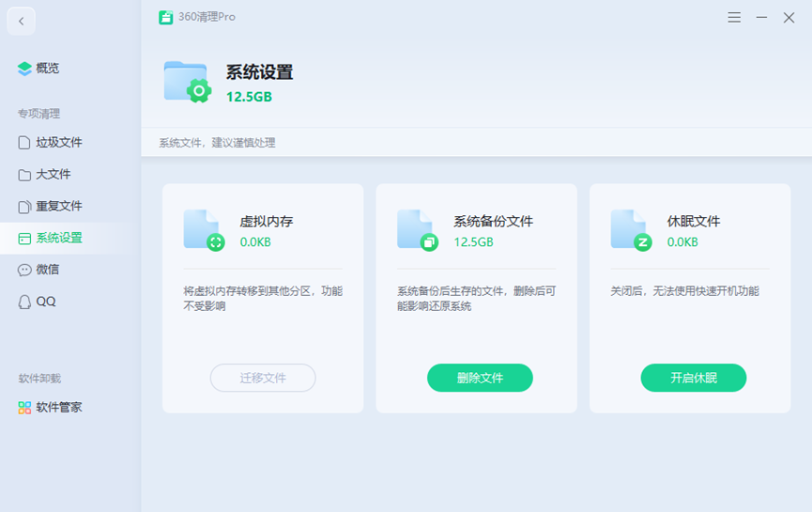Click the 系统备份文件 card title
812x512 pixels.
click(494, 222)
